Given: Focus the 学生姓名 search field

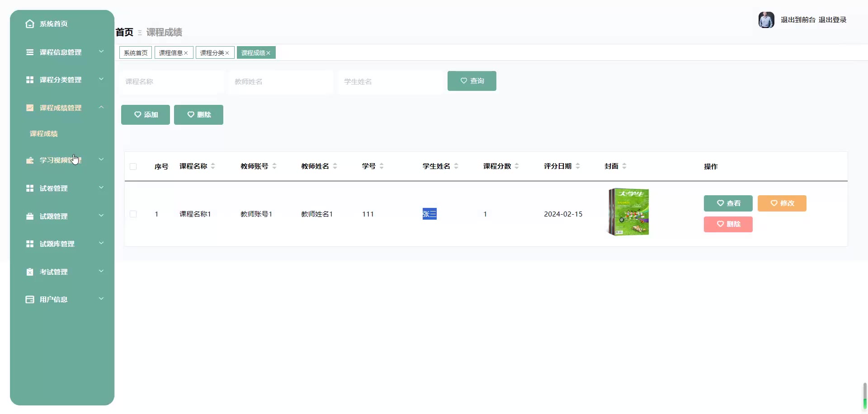Looking at the screenshot, I should click(x=390, y=82).
